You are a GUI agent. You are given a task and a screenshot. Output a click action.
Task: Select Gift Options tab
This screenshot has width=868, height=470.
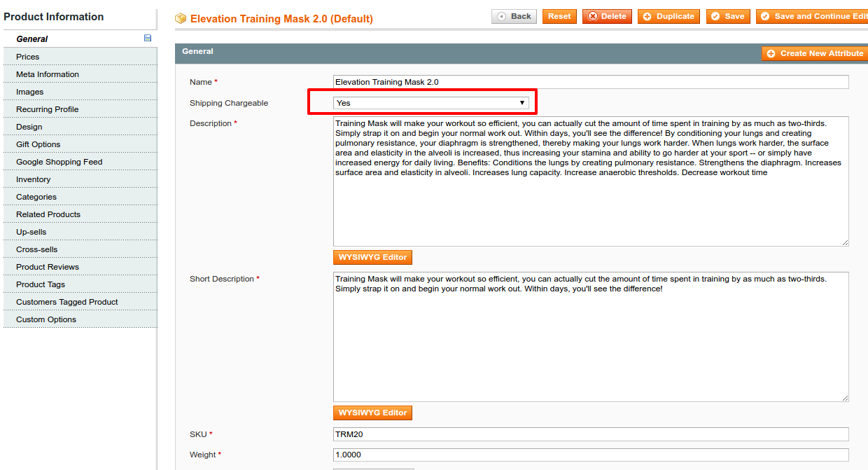[80, 144]
